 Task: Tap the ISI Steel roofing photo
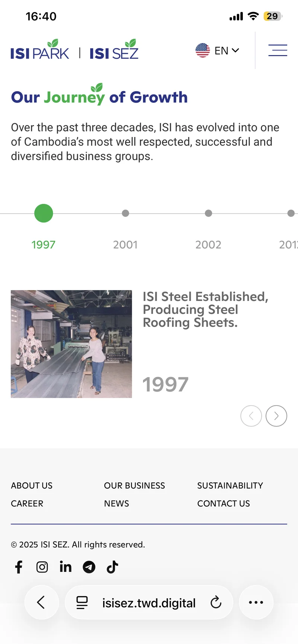[71, 344]
